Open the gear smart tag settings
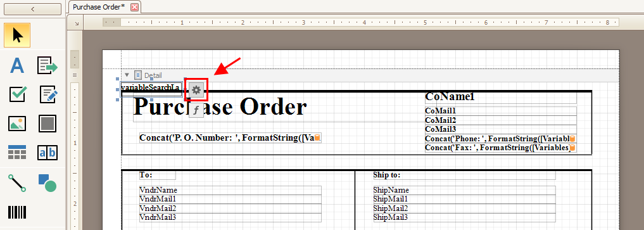The image size is (644, 230). point(196,89)
